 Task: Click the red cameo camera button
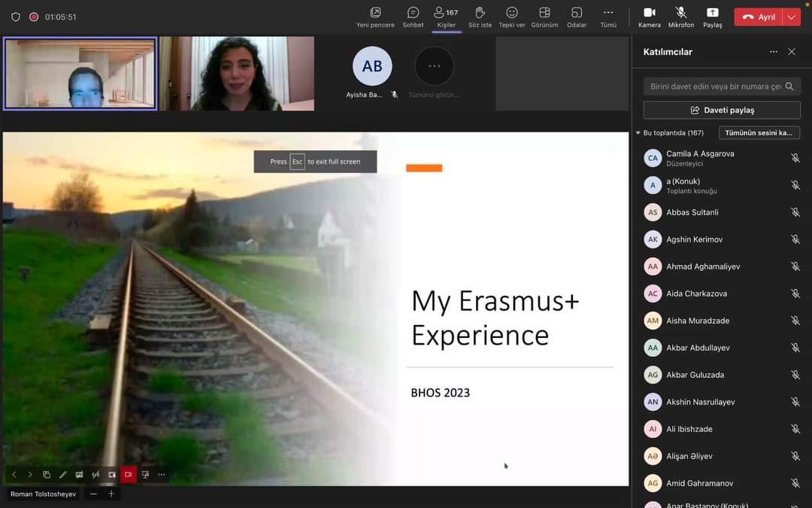coord(129,474)
